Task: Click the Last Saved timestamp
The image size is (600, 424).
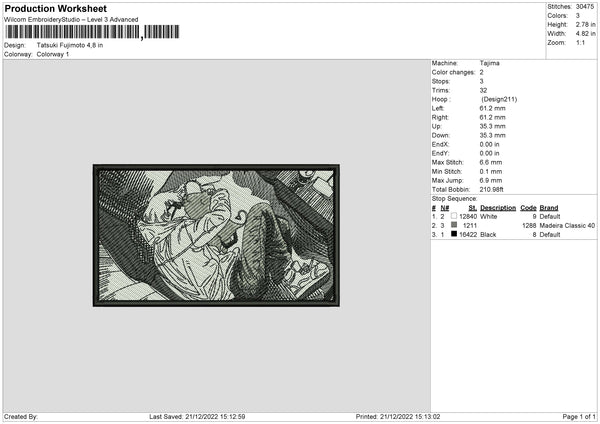Action: pos(197,416)
